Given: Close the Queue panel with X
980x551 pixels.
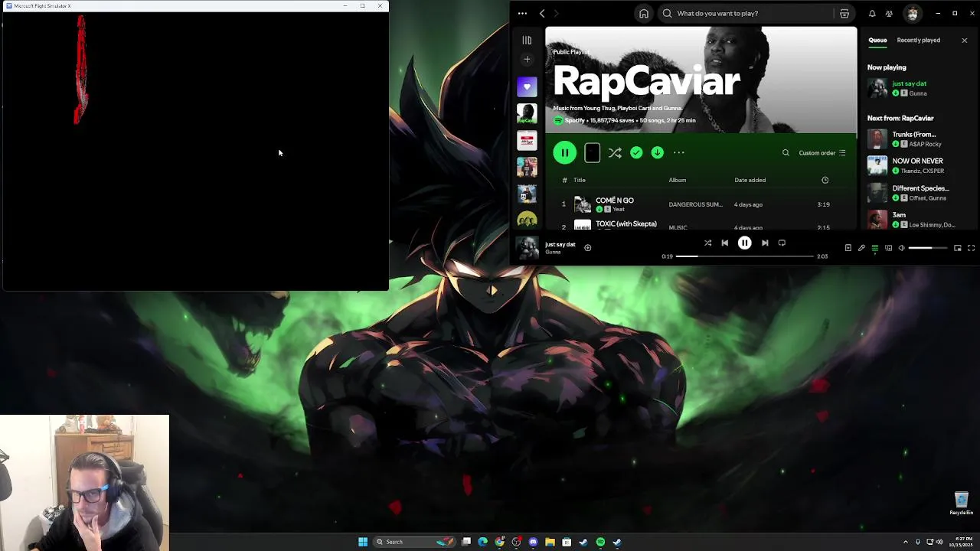Looking at the screenshot, I should click(964, 40).
